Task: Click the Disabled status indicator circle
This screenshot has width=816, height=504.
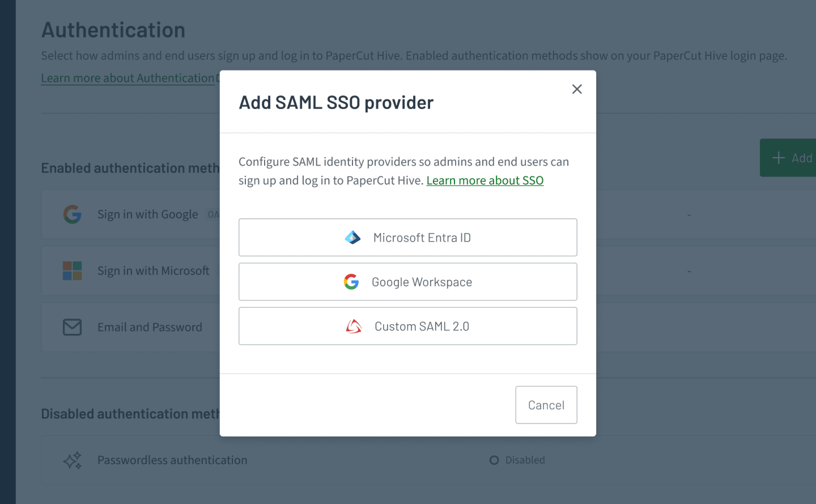Action: (x=494, y=460)
